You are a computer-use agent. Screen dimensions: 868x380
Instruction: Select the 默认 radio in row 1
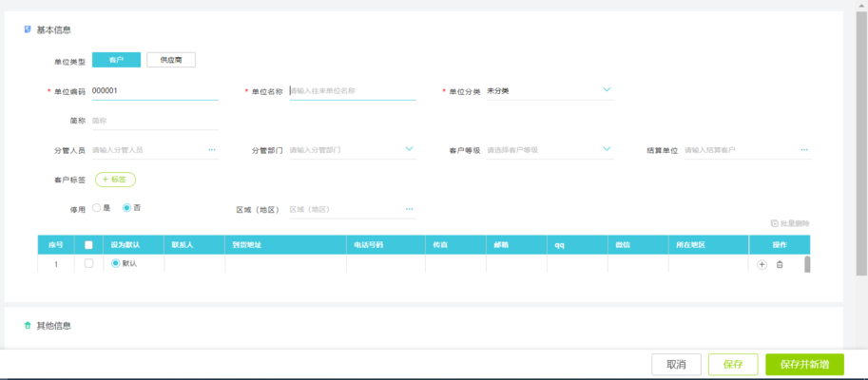[x=115, y=264]
